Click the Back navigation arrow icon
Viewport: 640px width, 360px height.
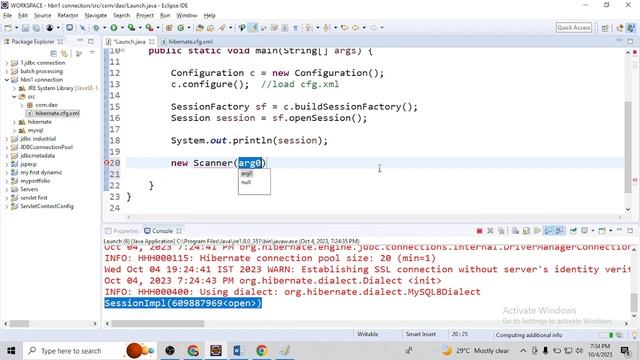click(x=356, y=28)
